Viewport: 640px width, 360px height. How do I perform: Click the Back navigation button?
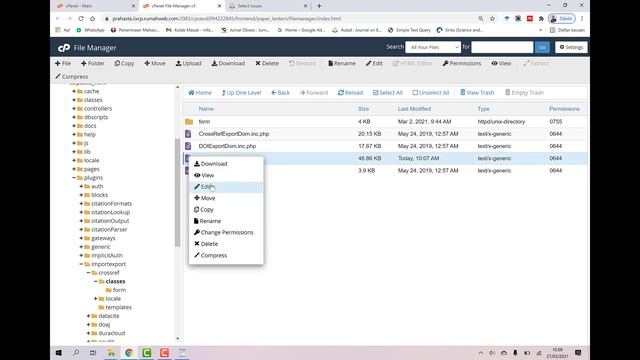(280, 93)
